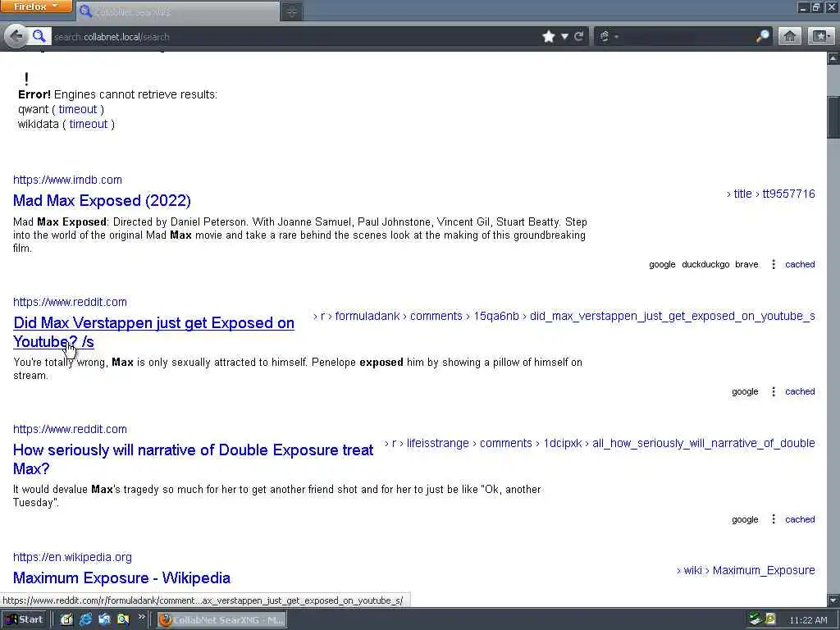
Task: Open cached version of the Verstappen result
Action: point(800,391)
